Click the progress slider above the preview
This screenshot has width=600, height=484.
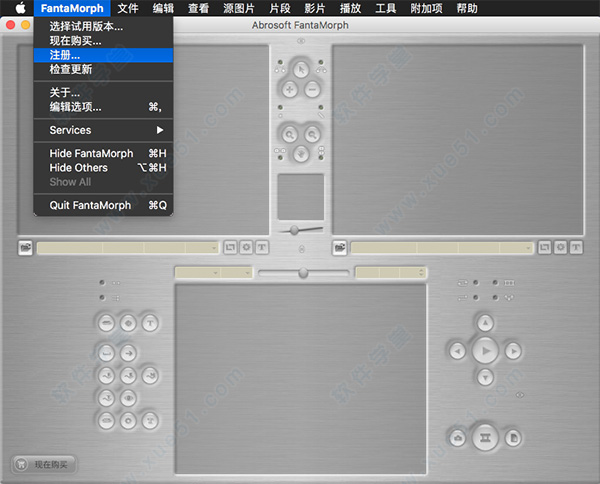pyautogui.click(x=303, y=273)
